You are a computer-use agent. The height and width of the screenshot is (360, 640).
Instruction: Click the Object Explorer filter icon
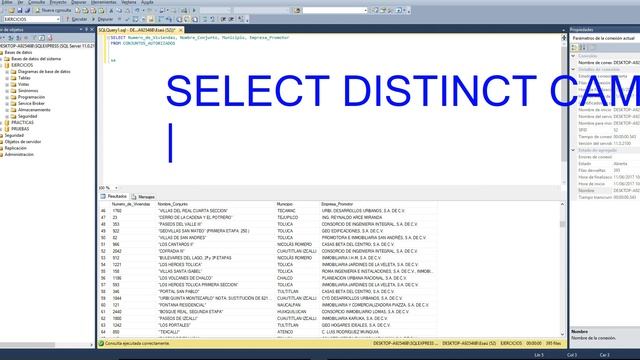point(34,38)
